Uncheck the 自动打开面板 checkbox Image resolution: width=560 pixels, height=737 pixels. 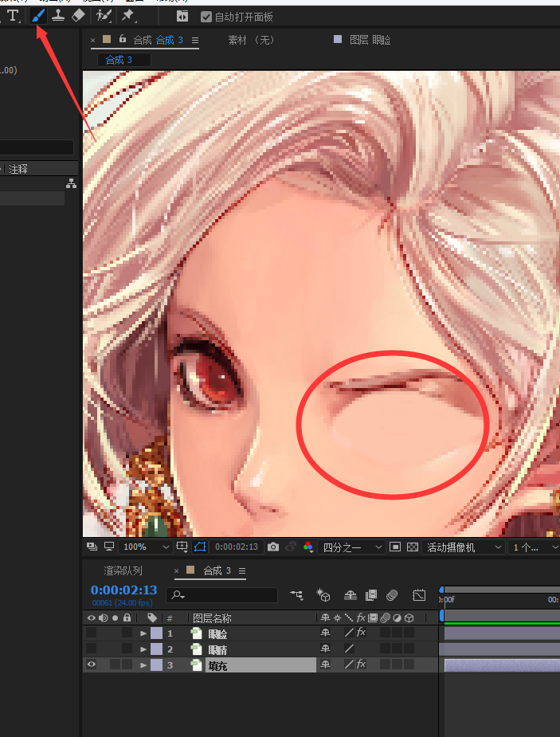pyautogui.click(x=206, y=17)
